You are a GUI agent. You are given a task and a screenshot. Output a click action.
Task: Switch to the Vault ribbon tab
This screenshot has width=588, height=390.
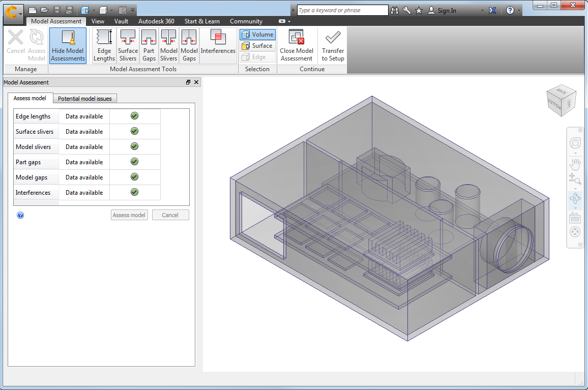point(121,21)
